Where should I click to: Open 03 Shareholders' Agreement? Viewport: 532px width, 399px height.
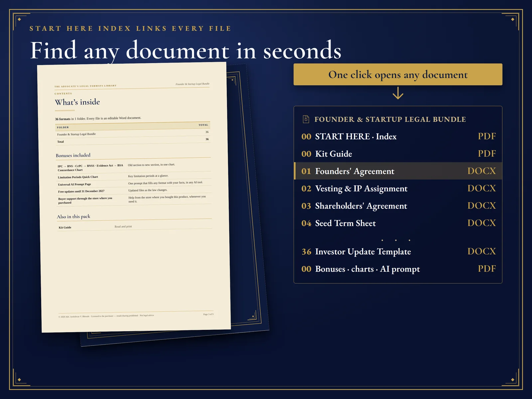point(398,206)
